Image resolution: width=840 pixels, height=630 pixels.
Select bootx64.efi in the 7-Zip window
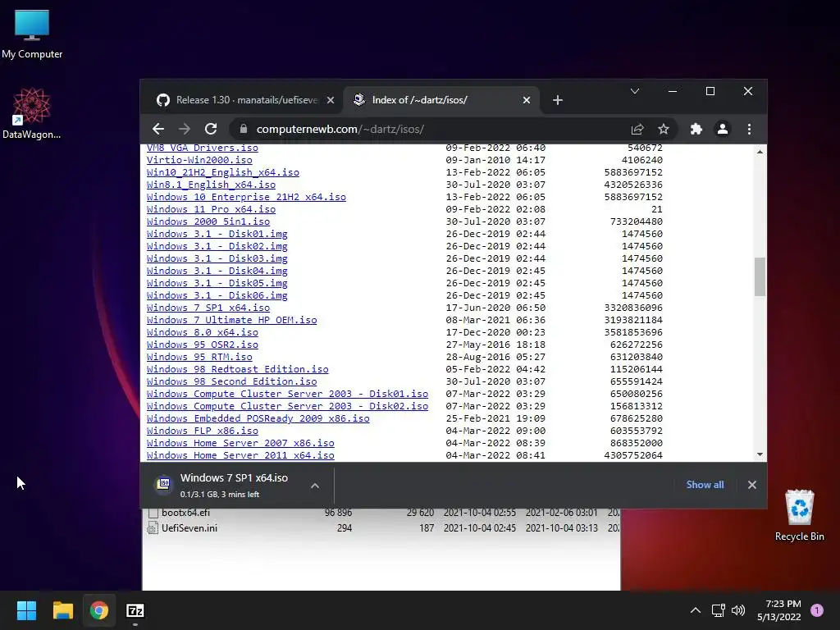pos(185,513)
